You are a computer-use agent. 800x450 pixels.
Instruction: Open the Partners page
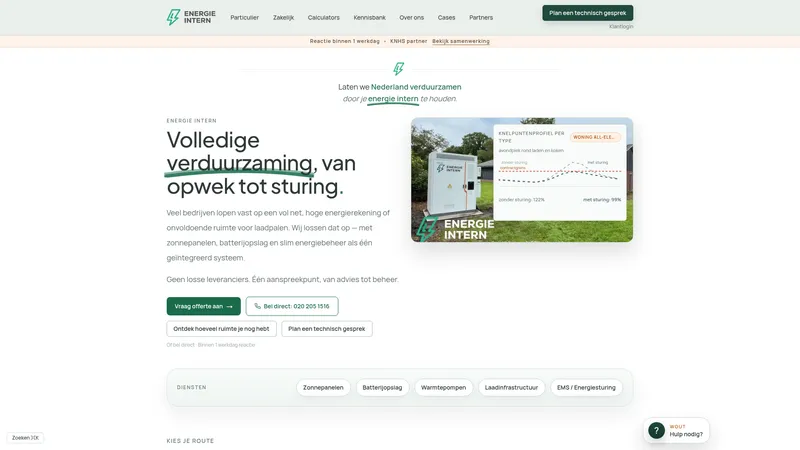(481, 17)
